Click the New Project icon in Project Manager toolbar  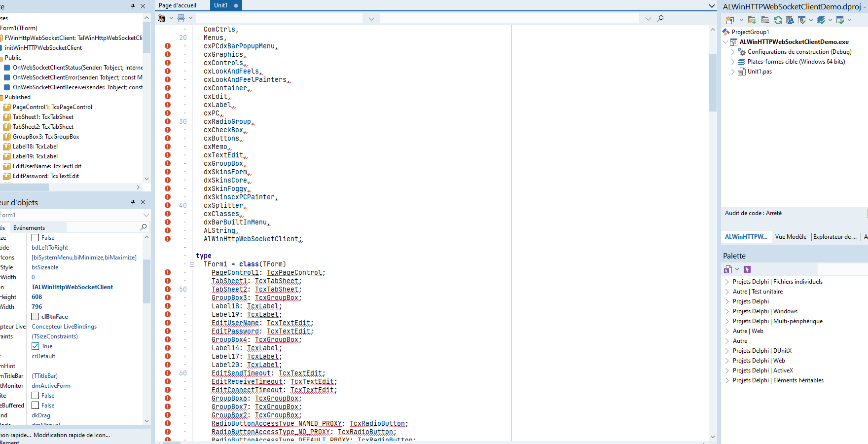click(729, 20)
